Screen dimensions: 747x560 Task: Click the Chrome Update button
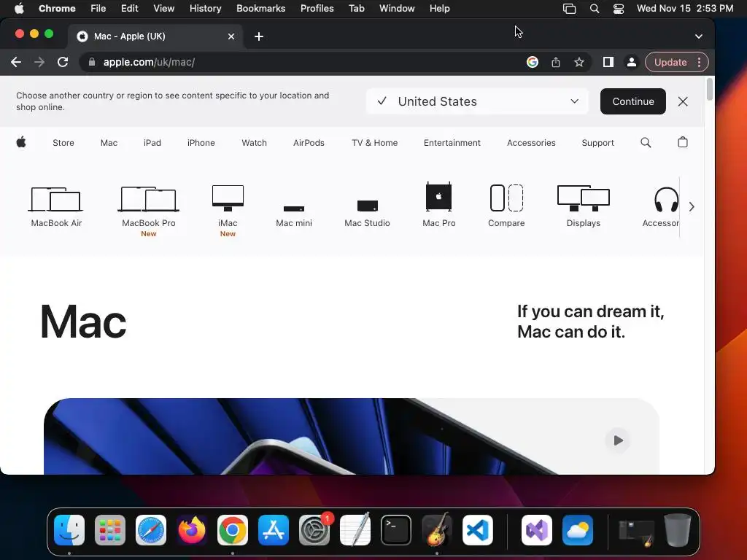coord(670,62)
